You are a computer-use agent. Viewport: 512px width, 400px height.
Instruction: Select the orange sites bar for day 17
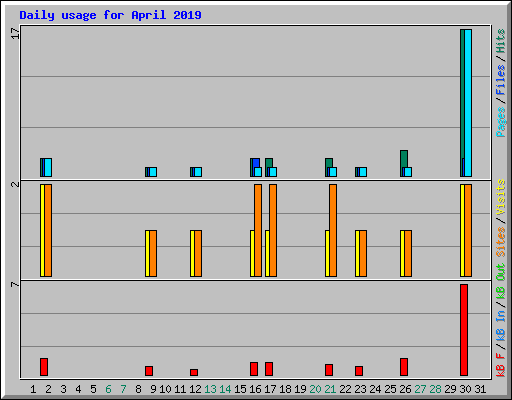pyautogui.click(x=273, y=230)
